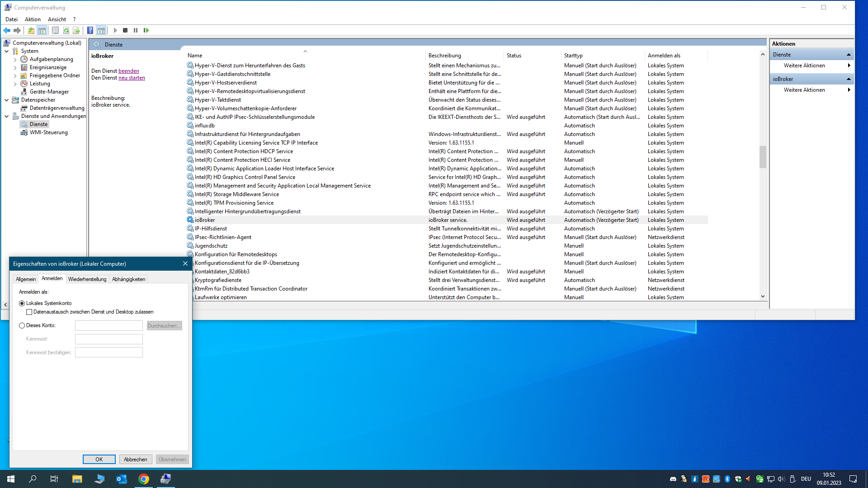Expand the Freigegebene Ordner tree node

15,75
